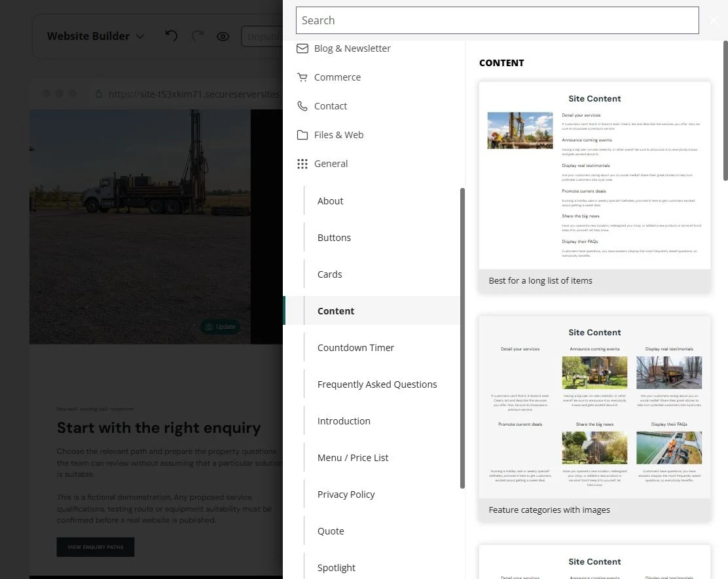Click the View Enquiry Paths button

95,547
